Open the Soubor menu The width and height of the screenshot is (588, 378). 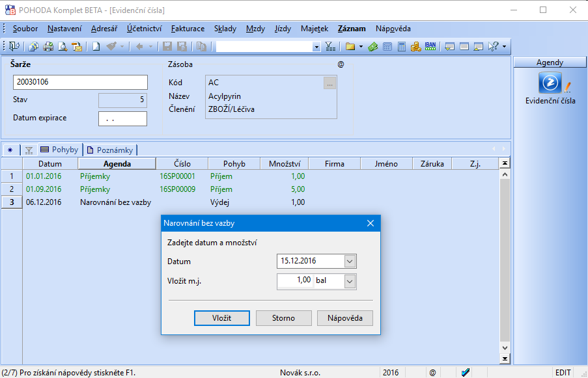click(25, 29)
